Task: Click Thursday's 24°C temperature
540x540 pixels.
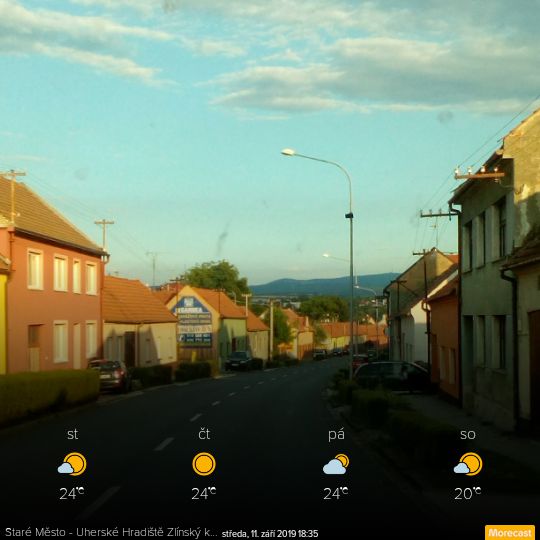Action: (204, 493)
